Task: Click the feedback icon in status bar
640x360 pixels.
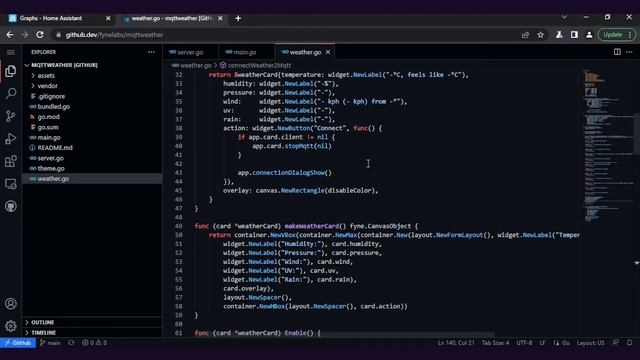Action: (616, 343)
